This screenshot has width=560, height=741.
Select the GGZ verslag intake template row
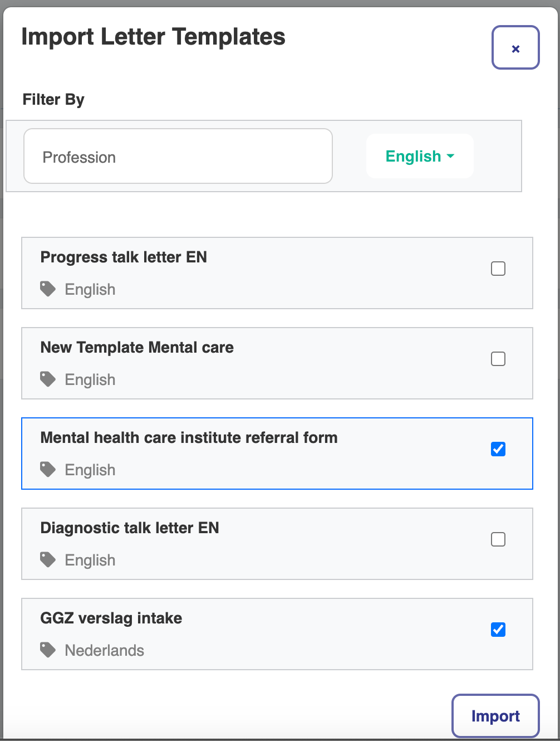click(x=277, y=634)
